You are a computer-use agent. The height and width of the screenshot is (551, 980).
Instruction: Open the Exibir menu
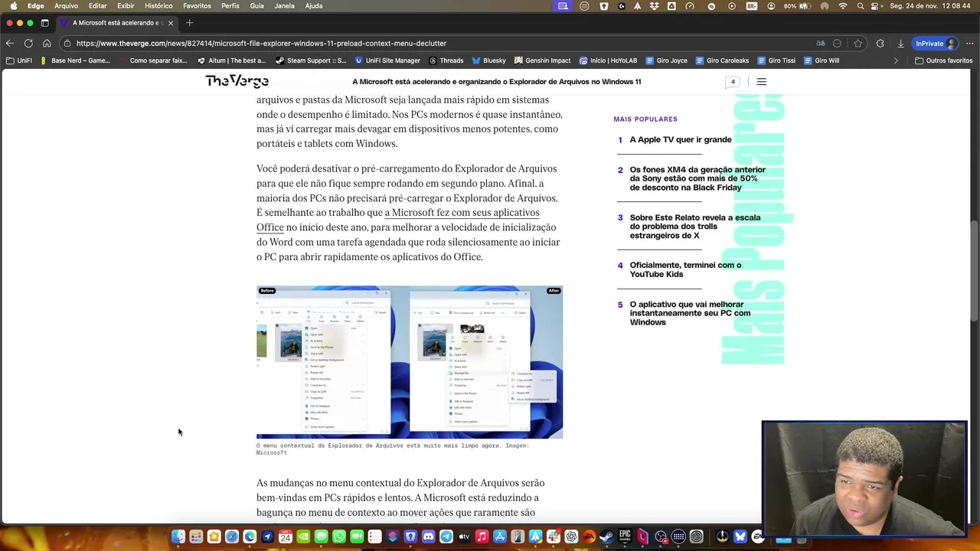[x=126, y=6]
